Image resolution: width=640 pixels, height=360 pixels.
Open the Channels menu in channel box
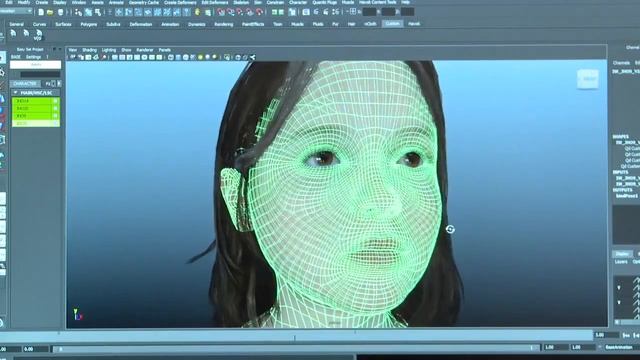coord(621,63)
